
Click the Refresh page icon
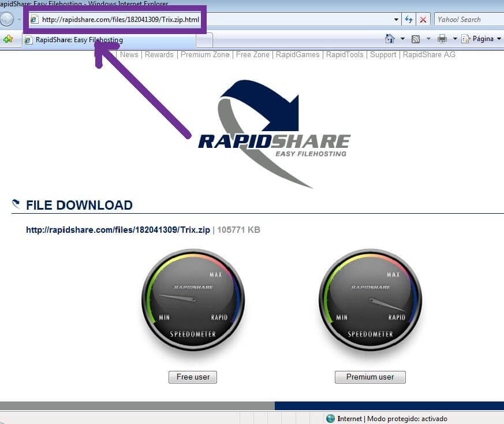pos(409,20)
